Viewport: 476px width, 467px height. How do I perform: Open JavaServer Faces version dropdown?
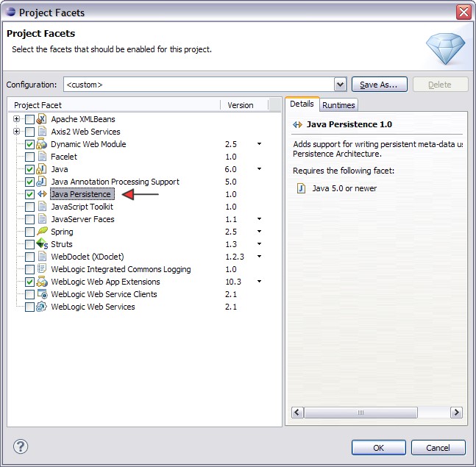click(259, 218)
